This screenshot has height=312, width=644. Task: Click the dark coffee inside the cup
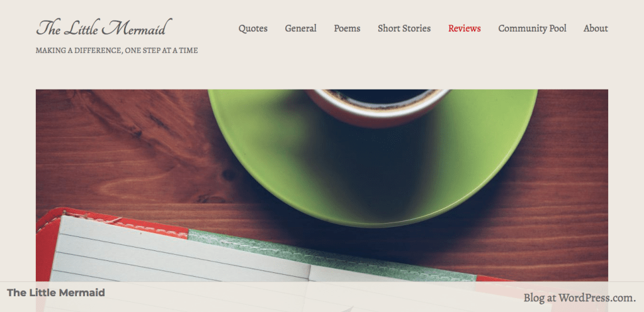(x=380, y=96)
